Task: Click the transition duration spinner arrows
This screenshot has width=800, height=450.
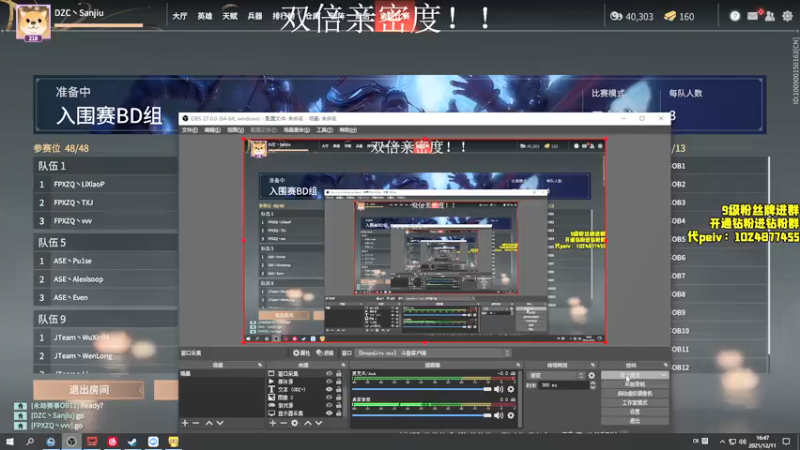Action: pyautogui.click(x=592, y=386)
